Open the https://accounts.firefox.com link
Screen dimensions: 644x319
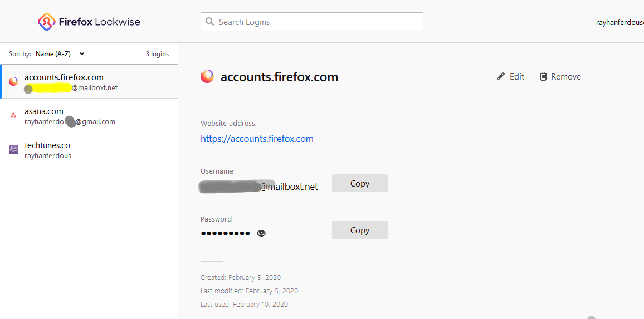coord(257,139)
